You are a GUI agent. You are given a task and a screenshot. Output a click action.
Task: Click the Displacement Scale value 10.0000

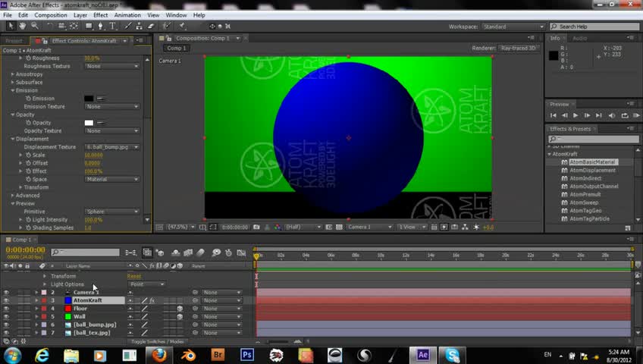pos(93,155)
